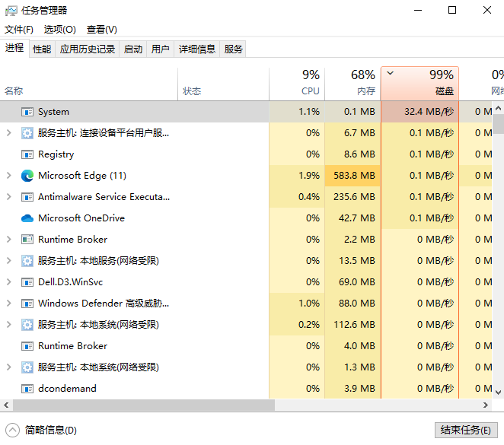The height and width of the screenshot is (445, 504).
Task: Expand the Antimalware Service Executable entry
Action: 8,197
